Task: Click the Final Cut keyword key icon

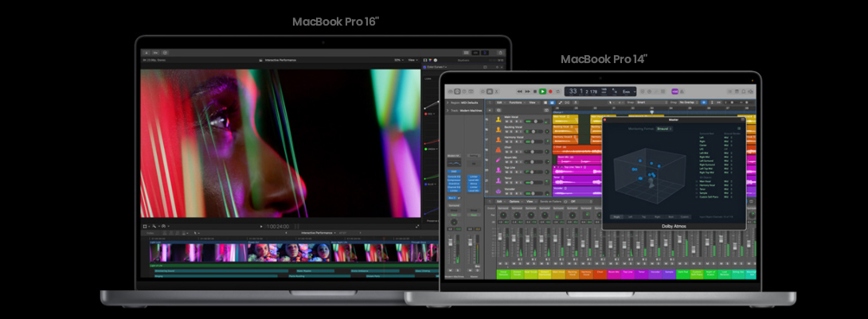Action: (155, 52)
